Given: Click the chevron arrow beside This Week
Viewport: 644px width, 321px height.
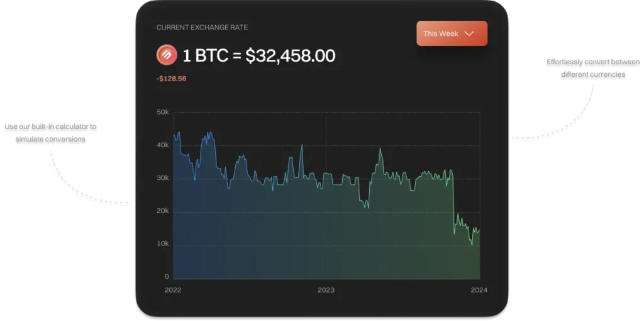Looking at the screenshot, I should pyautogui.click(x=469, y=33).
